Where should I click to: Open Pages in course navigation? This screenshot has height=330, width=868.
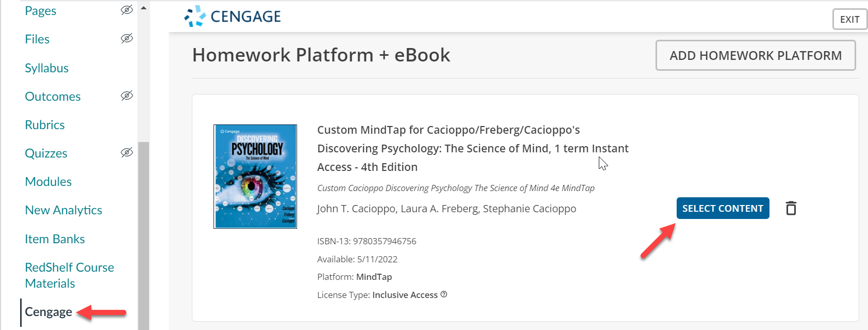[41, 11]
